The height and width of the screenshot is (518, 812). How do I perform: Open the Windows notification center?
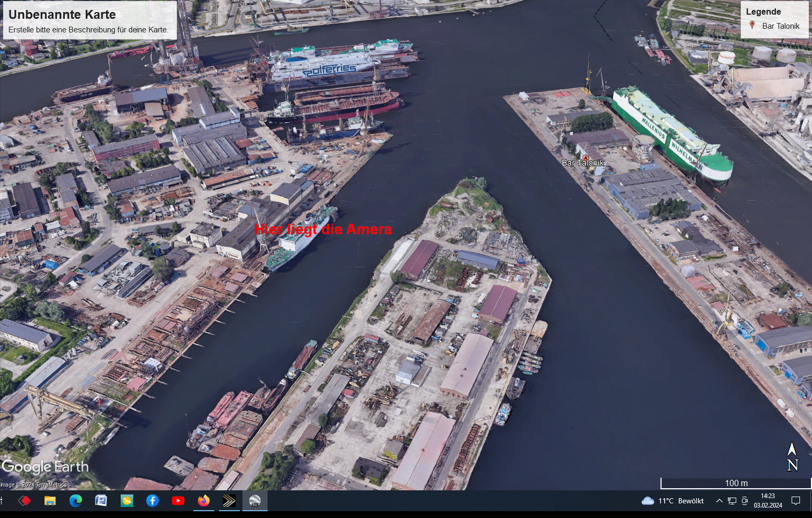click(x=795, y=501)
